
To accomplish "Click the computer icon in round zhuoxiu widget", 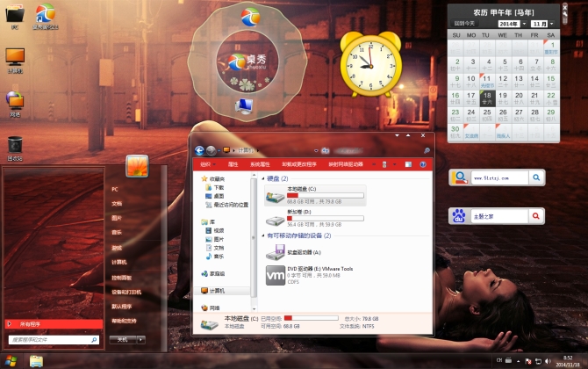I will (244, 106).
